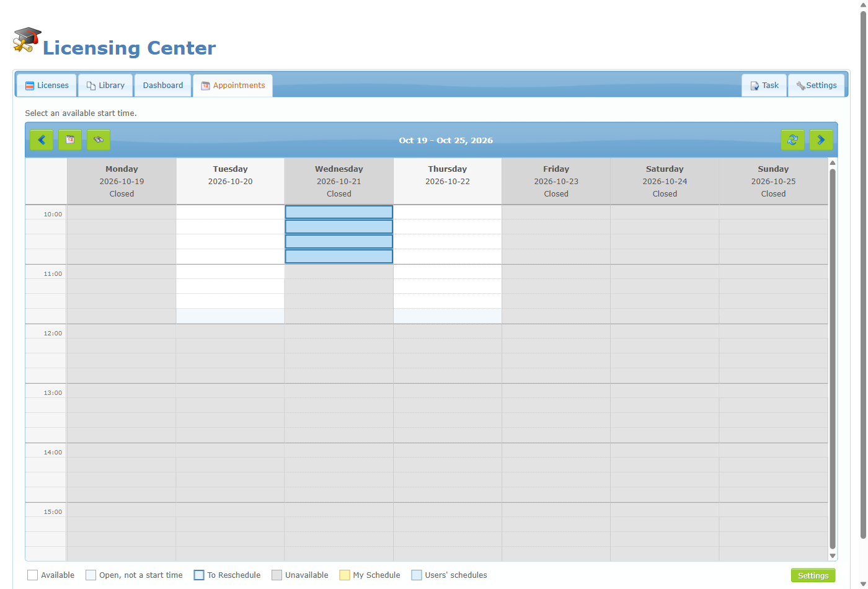Open the calendar date picker icon
This screenshot has height=589, width=868.
(x=70, y=140)
